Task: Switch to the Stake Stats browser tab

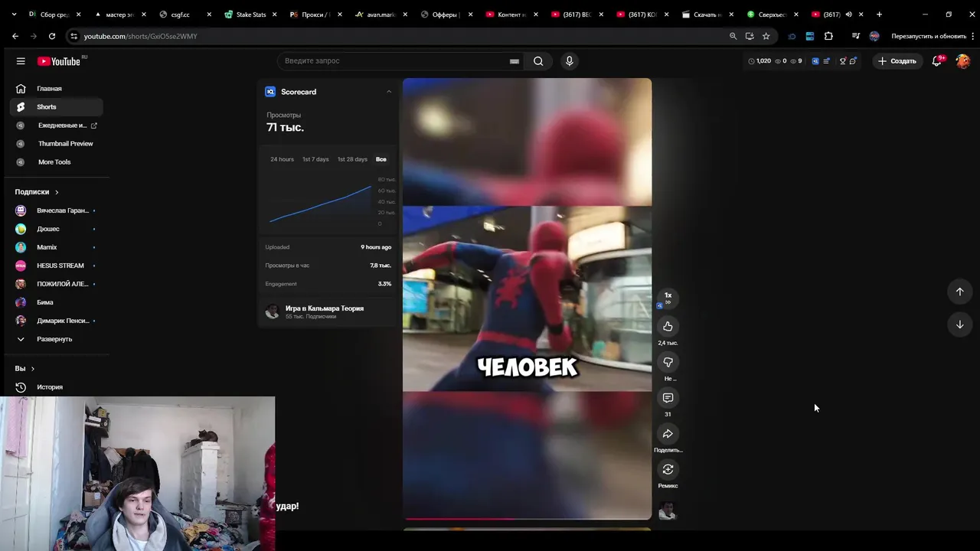Action: coord(250,15)
